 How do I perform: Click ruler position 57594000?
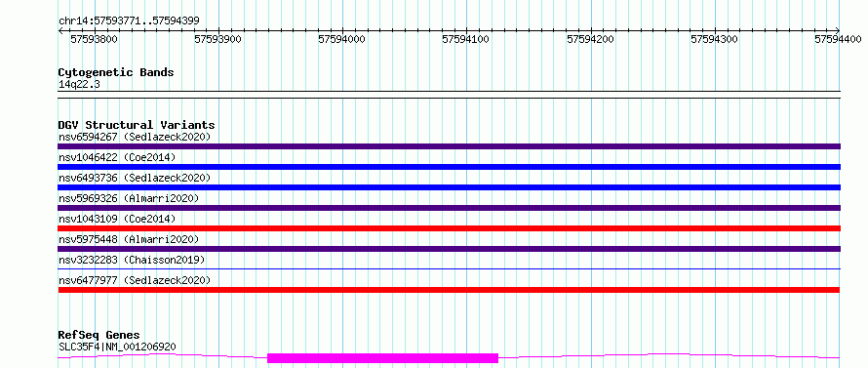pyautogui.click(x=343, y=39)
